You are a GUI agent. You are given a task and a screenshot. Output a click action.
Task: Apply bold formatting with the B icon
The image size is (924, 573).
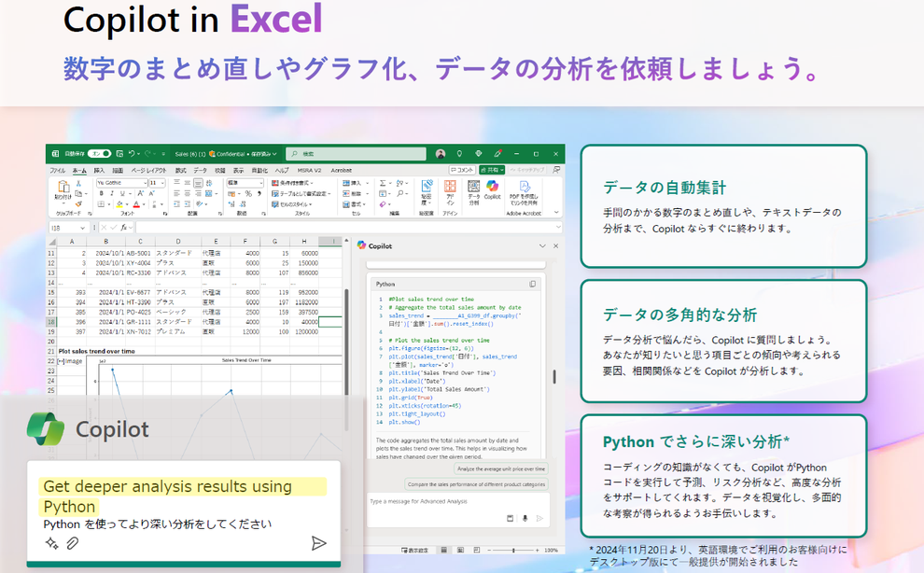click(x=102, y=193)
